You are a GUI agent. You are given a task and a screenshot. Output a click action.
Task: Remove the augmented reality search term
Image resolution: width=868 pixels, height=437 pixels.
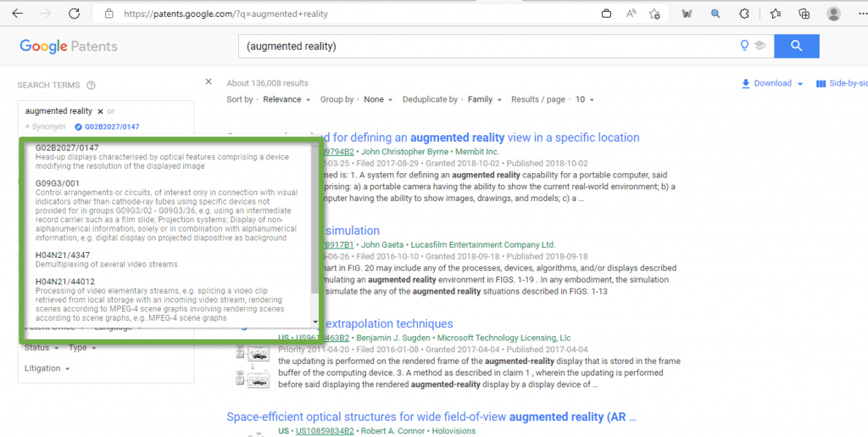pos(100,111)
